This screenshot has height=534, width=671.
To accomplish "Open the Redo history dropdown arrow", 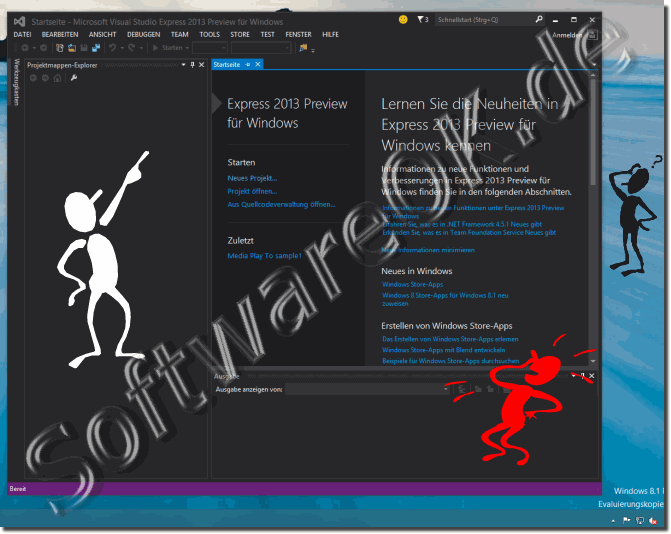I will (x=141, y=48).
